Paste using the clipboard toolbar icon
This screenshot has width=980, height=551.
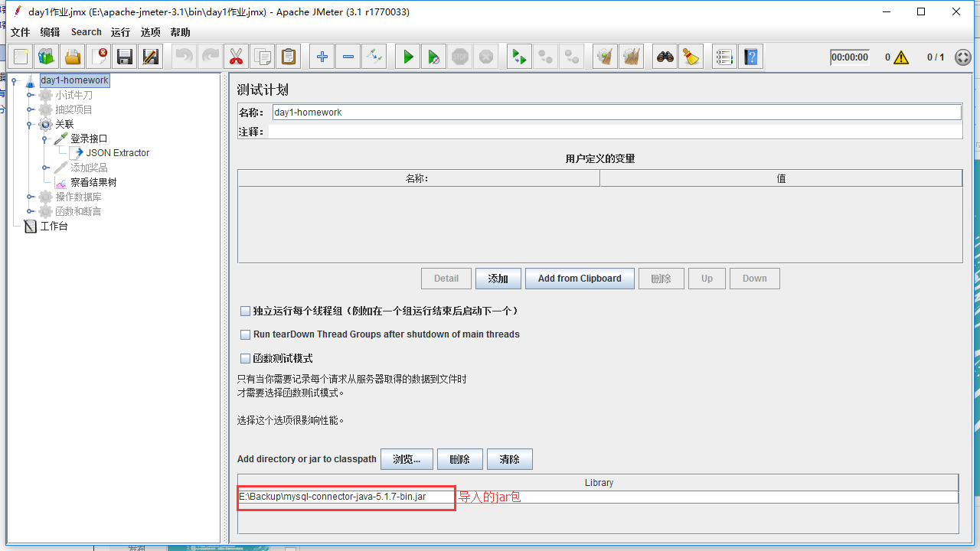[288, 57]
